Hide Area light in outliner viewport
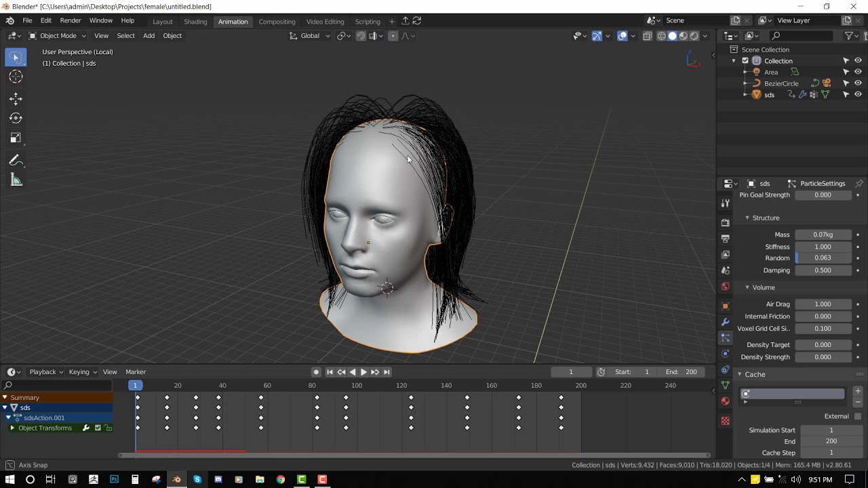The image size is (868, 488). pyautogui.click(x=858, y=72)
